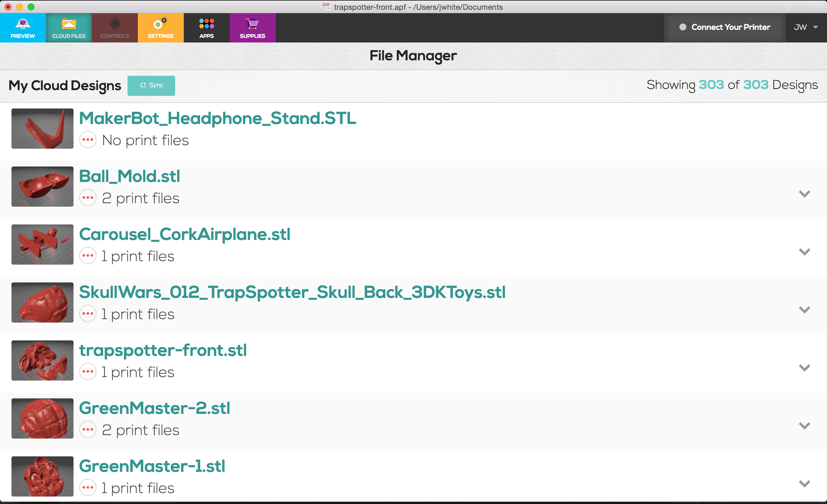Open Ball_Mold.stl design link

pos(130,177)
